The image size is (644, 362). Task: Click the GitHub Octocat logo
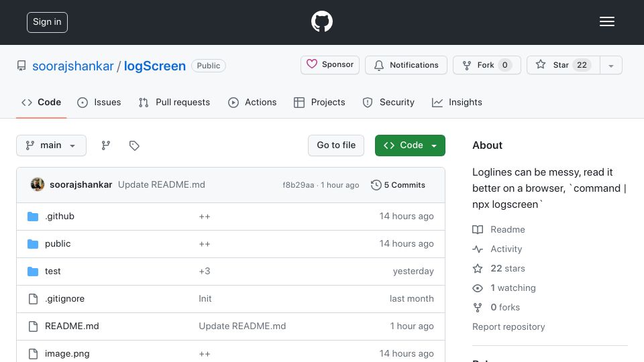pos(321,21)
